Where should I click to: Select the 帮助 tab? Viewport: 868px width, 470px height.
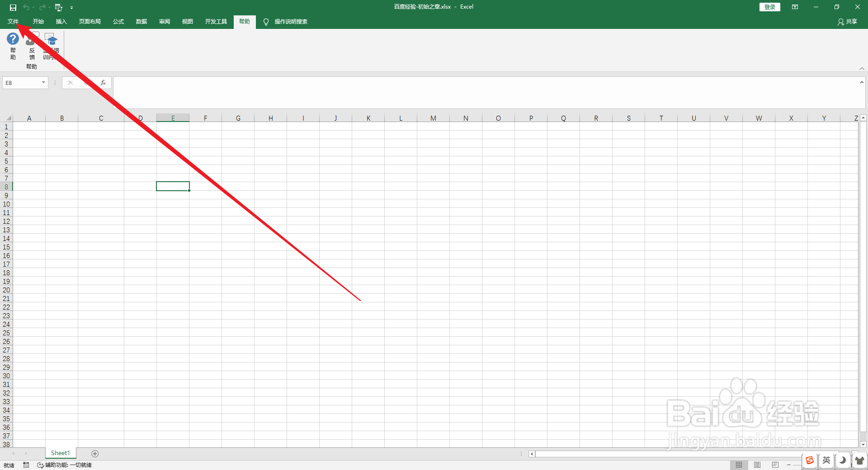245,22
